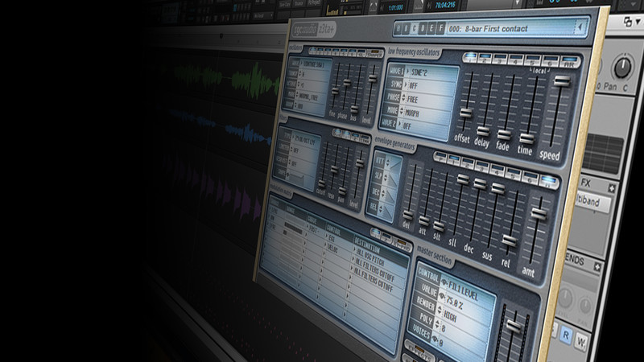Step the envelope DEC curve value
The height and width of the screenshot is (362, 644).
382,192
